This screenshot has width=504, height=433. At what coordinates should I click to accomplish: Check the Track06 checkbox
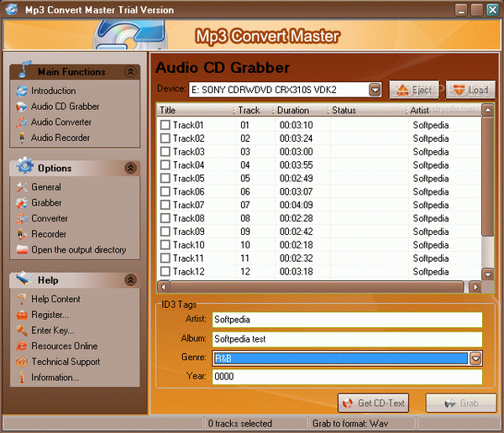coord(165,192)
